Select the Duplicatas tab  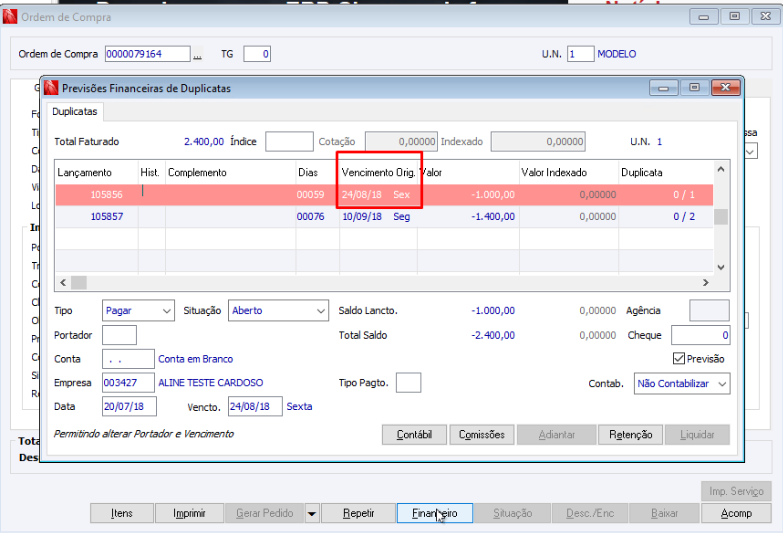[x=75, y=111]
